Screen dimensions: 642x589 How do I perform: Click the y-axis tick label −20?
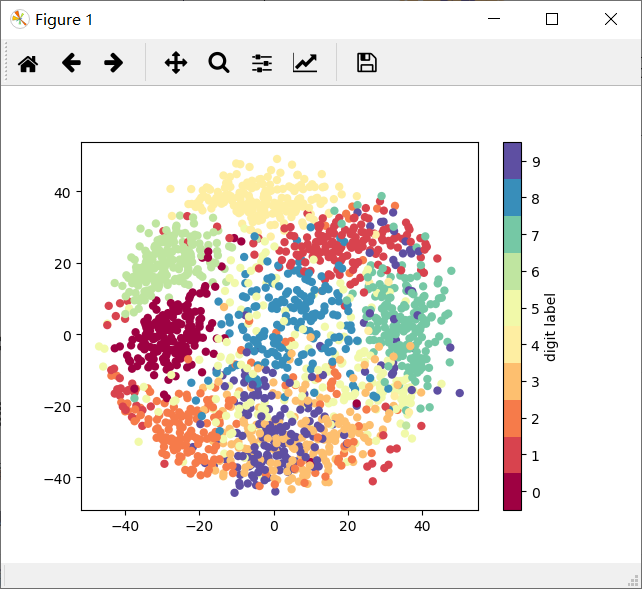[57, 407]
